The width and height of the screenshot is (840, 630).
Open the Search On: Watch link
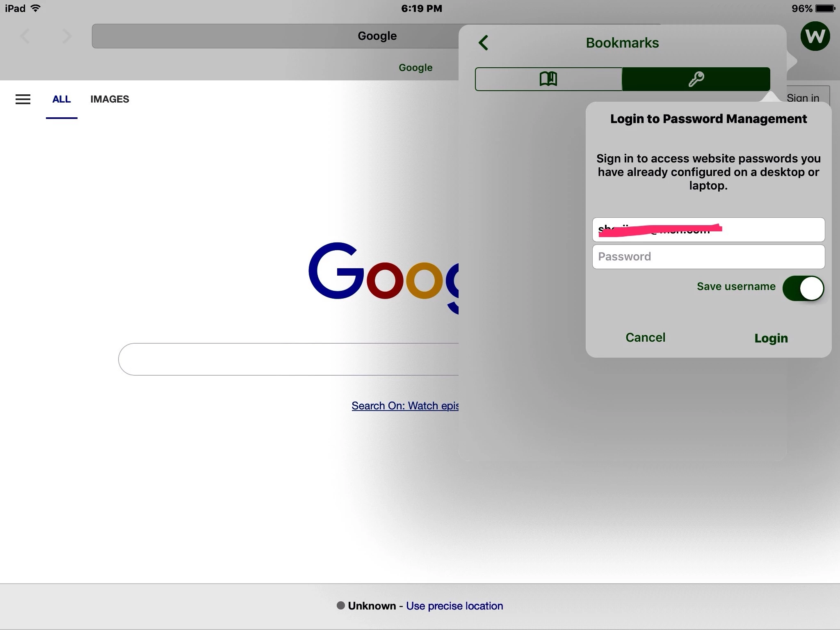point(405,406)
